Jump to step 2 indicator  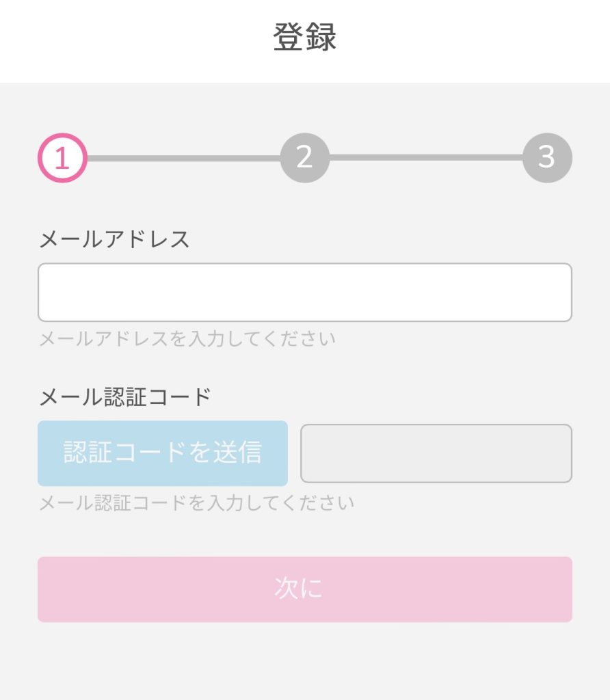coord(305,158)
